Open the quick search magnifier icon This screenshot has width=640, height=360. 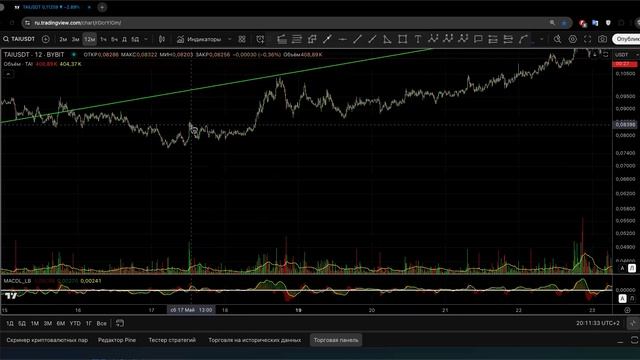(557, 39)
